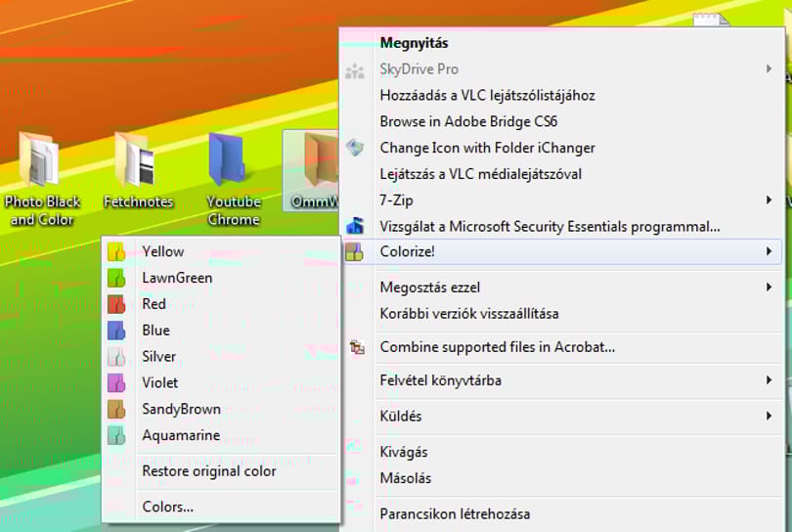Pick the Silver text label
The image size is (792, 532).
pyautogui.click(x=158, y=357)
